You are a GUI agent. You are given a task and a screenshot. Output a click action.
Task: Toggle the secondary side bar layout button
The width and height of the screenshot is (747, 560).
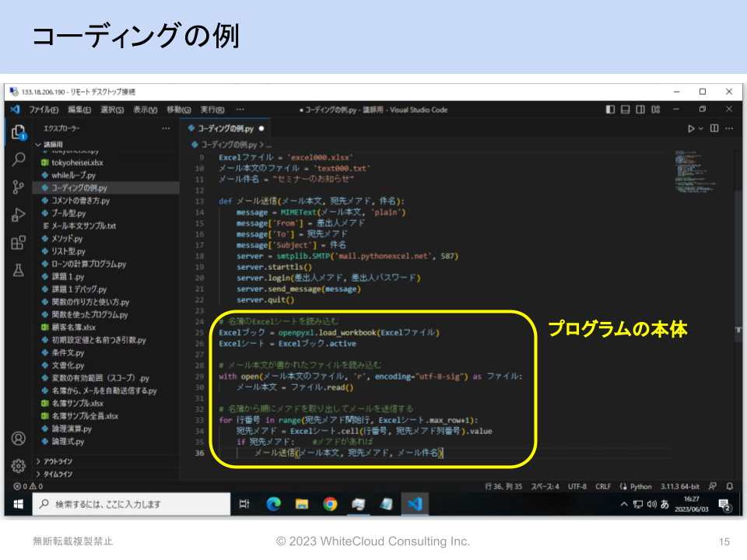point(640,110)
